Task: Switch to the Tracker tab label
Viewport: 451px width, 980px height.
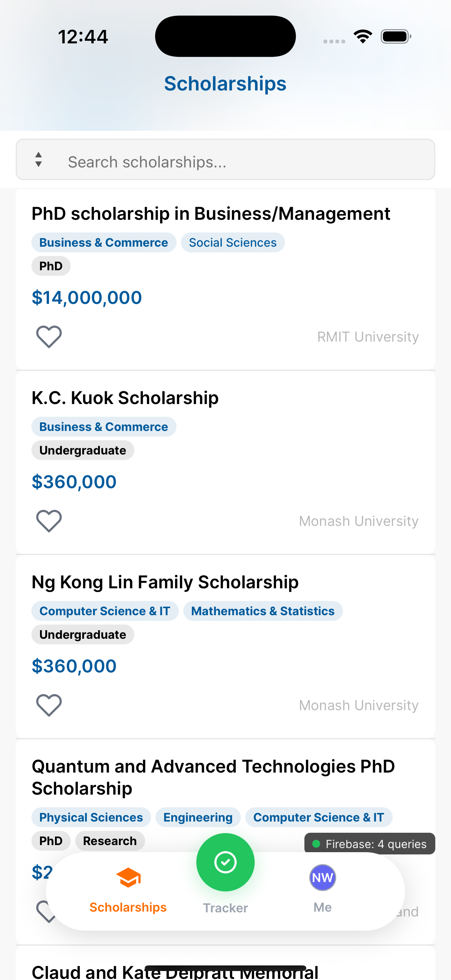Action: coord(225,908)
